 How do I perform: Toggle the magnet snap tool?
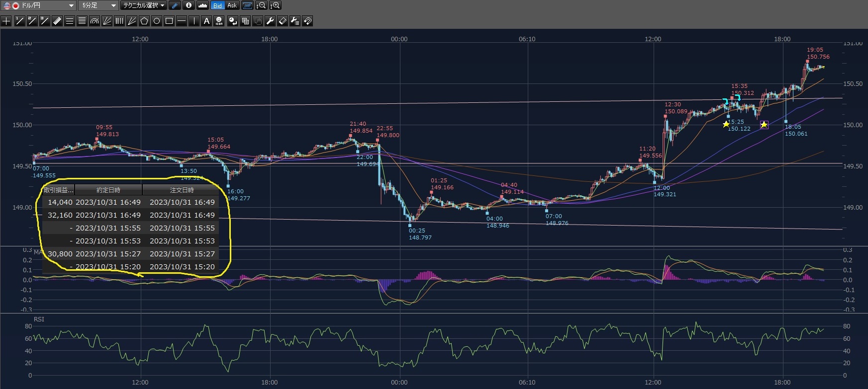(x=307, y=21)
